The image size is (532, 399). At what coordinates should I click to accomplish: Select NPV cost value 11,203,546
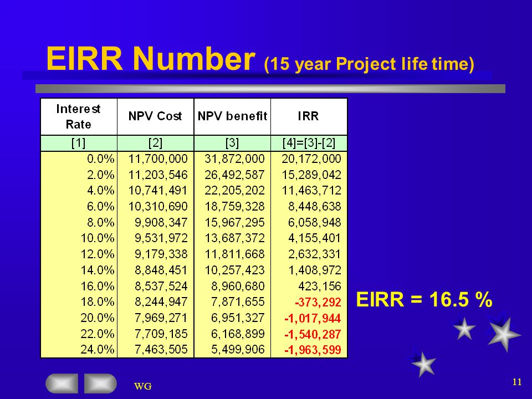[x=158, y=175]
